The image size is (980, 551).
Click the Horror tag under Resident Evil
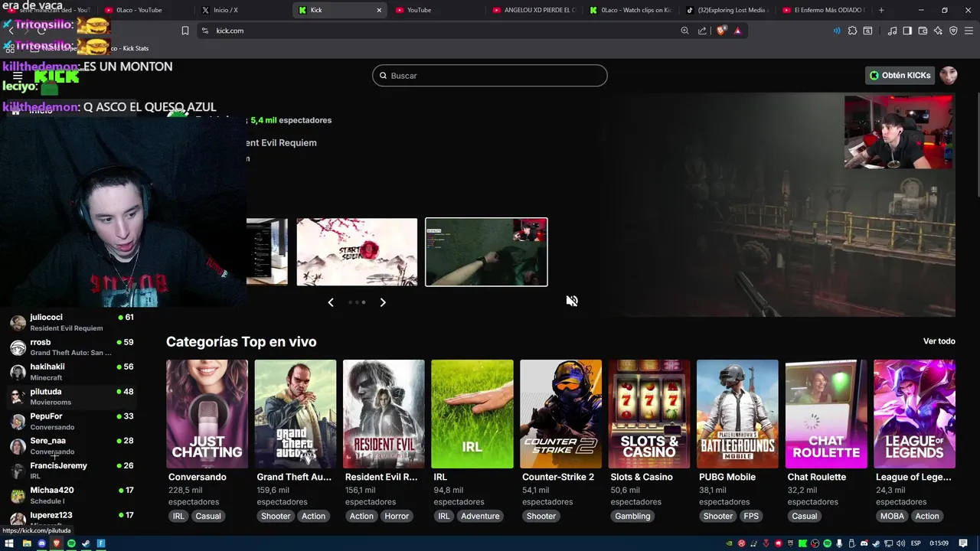tap(397, 516)
